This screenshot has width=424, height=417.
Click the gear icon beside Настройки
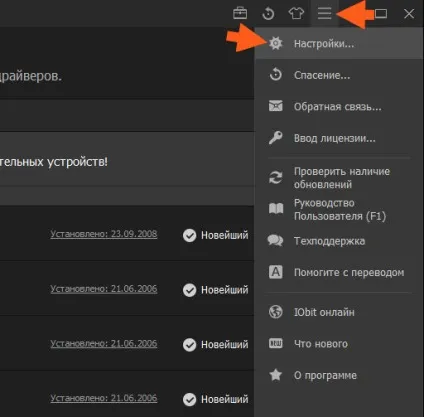(x=276, y=43)
